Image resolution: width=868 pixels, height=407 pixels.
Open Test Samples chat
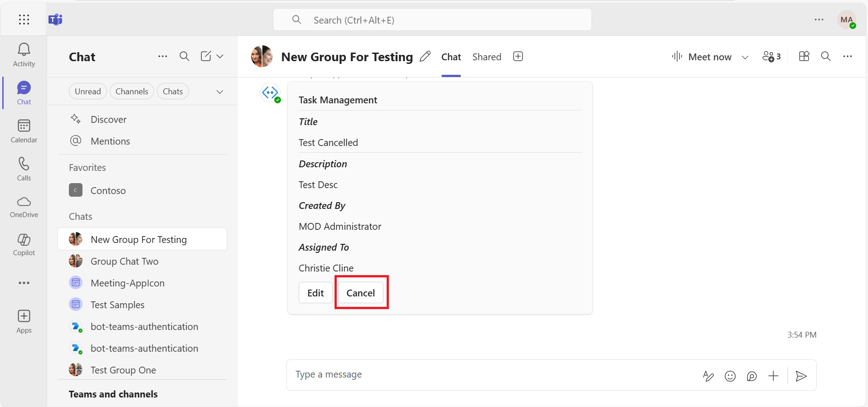click(x=142, y=305)
